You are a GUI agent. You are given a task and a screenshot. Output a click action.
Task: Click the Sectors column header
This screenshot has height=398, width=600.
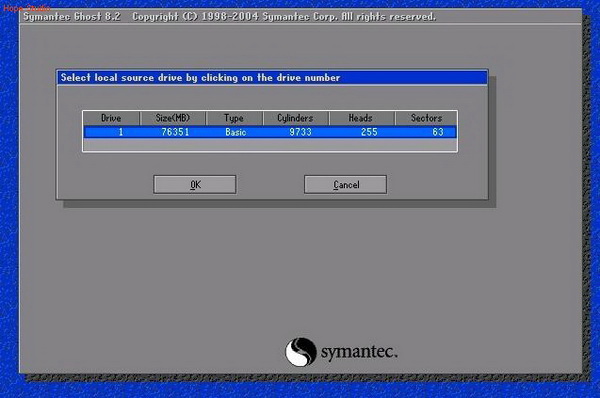426,118
